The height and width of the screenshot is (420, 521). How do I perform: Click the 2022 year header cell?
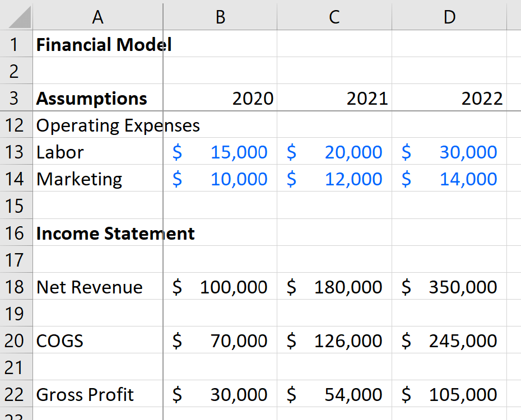click(x=449, y=98)
